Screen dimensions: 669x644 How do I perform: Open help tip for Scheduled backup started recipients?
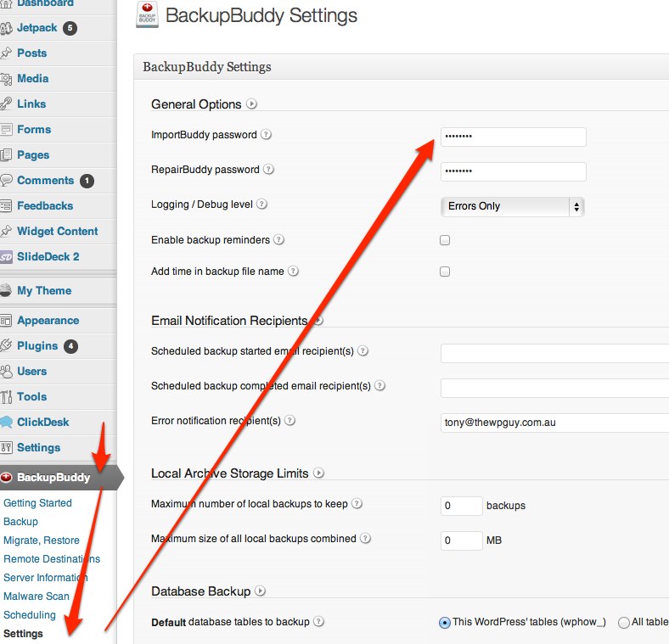pos(363,351)
